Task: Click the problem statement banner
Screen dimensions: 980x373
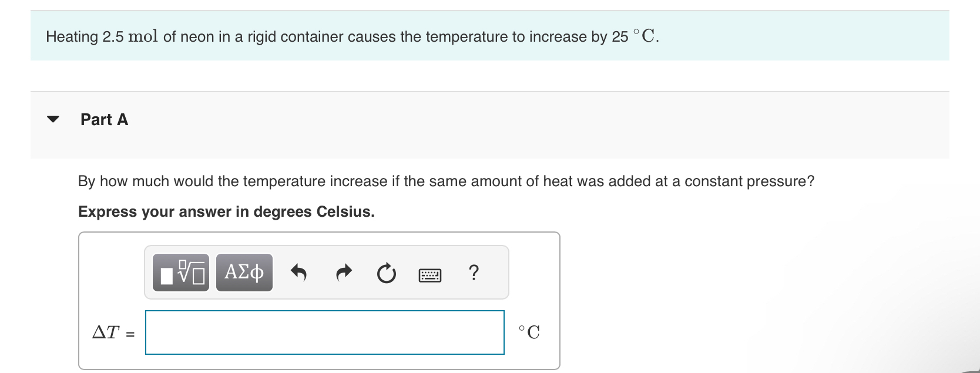Action: tap(351, 36)
